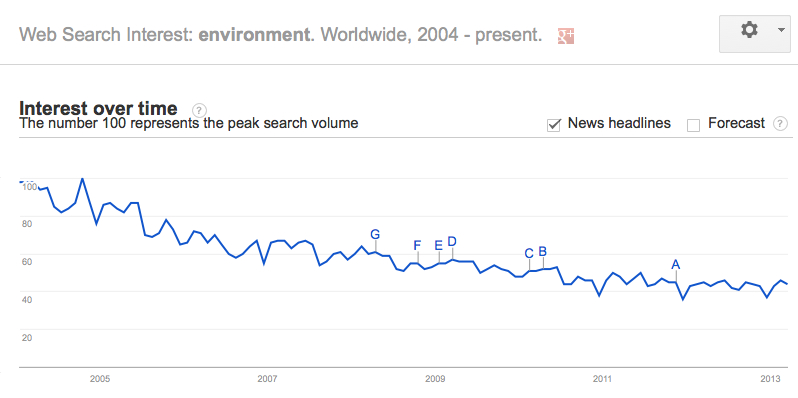Uncheck the News headlines checkbox

554,124
